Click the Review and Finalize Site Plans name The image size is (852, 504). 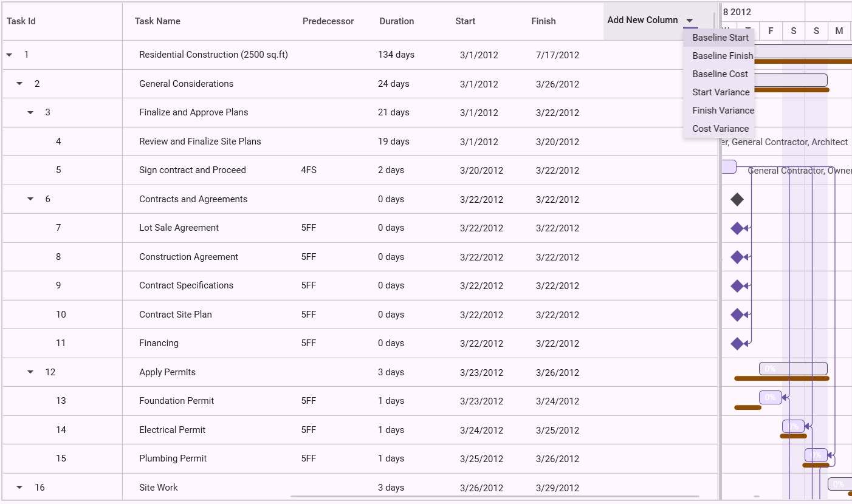point(200,141)
